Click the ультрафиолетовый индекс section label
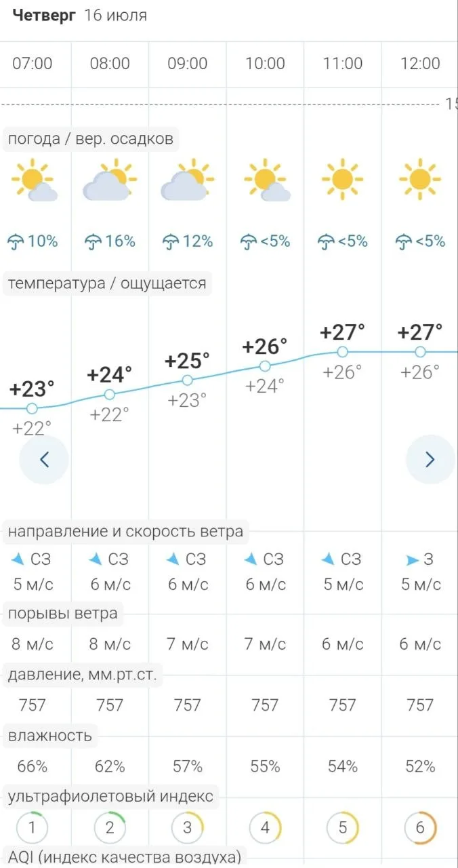 pos(110,796)
